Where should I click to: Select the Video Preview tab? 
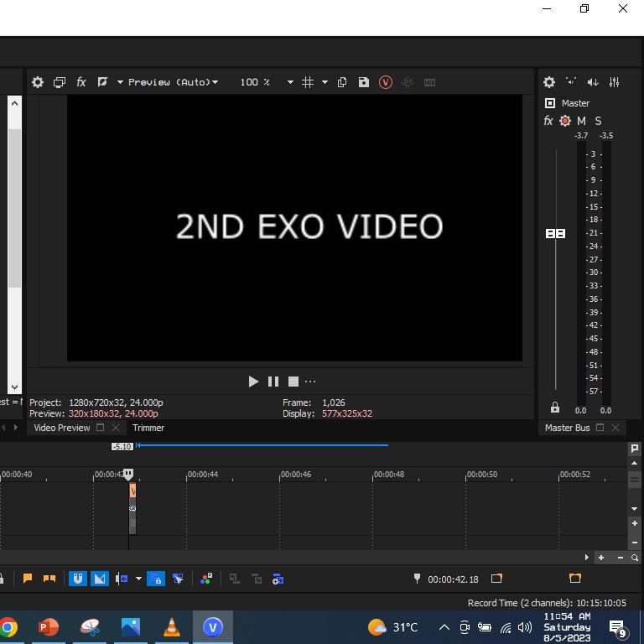(x=61, y=428)
